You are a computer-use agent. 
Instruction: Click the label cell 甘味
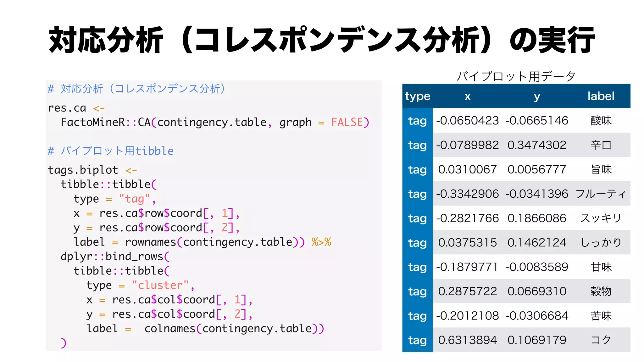point(601,267)
